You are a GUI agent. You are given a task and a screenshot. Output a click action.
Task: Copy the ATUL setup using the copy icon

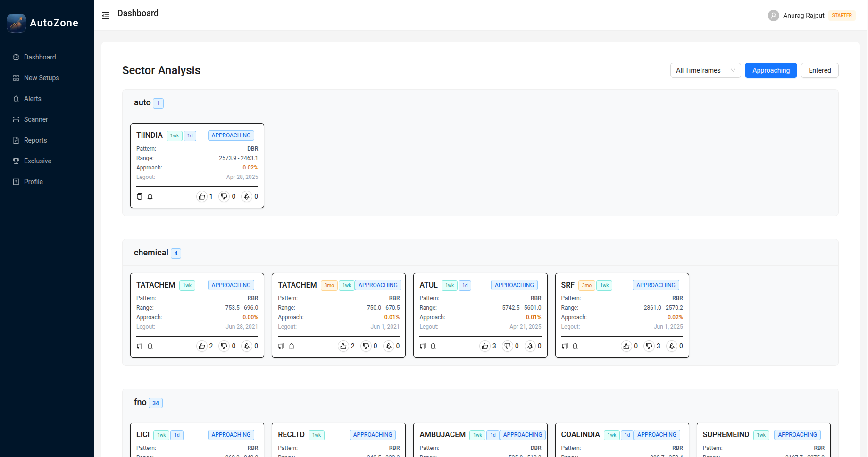(423, 346)
